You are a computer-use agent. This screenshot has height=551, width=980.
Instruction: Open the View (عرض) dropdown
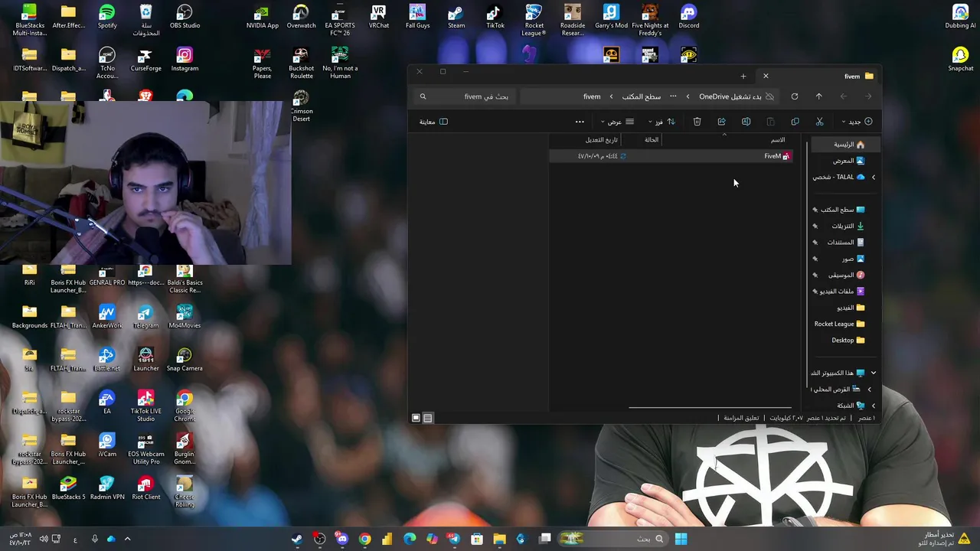click(x=617, y=122)
